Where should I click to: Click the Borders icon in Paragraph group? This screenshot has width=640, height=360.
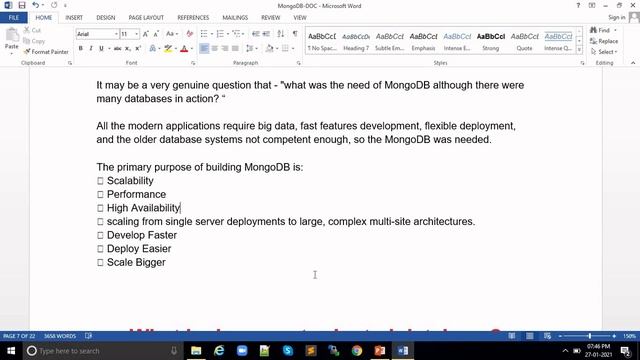point(285,49)
